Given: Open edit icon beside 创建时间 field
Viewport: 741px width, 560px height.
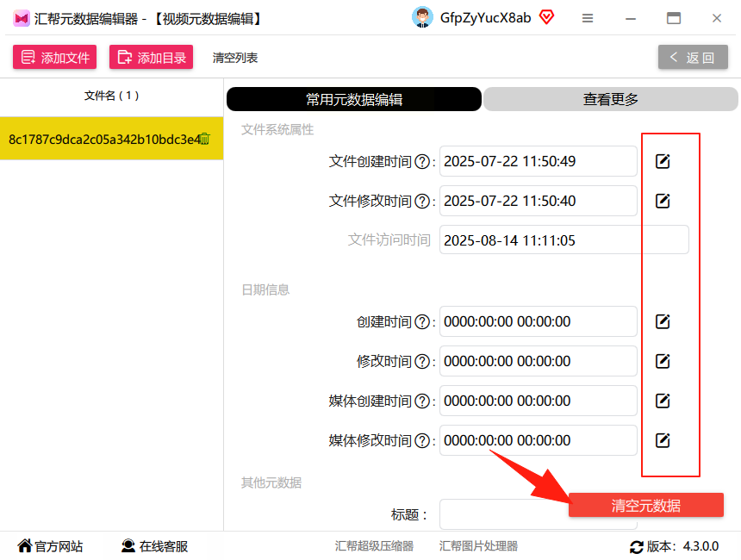Looking at the screenshot, I should [663, 322].
